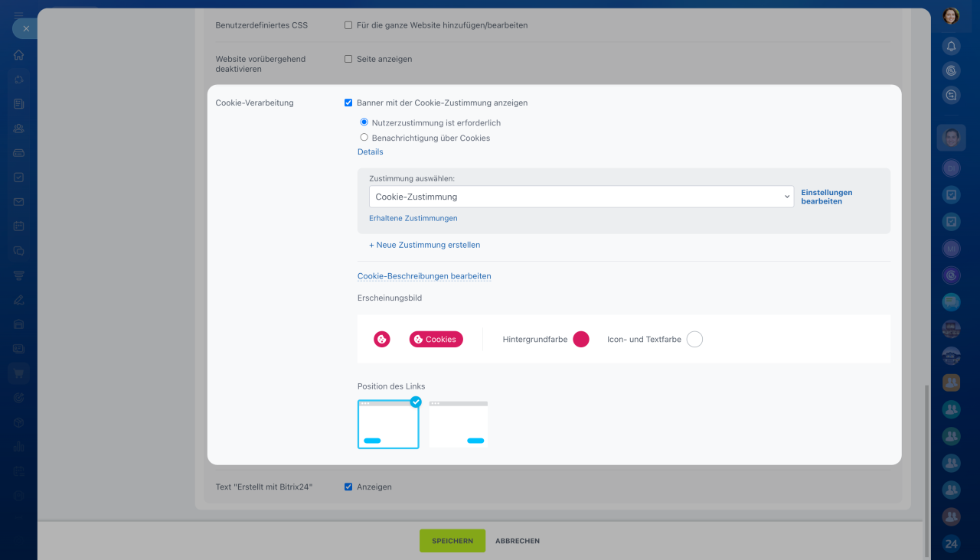
Task: Uncheck 'Banner mit der Cookie-Zustimmung anzeigen'
Action: [x=348, y=103]
